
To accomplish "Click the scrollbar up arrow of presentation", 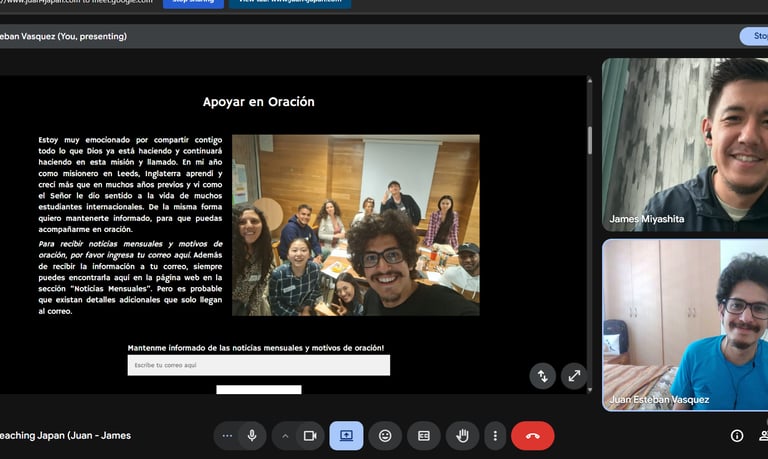I will pos(590,80).
